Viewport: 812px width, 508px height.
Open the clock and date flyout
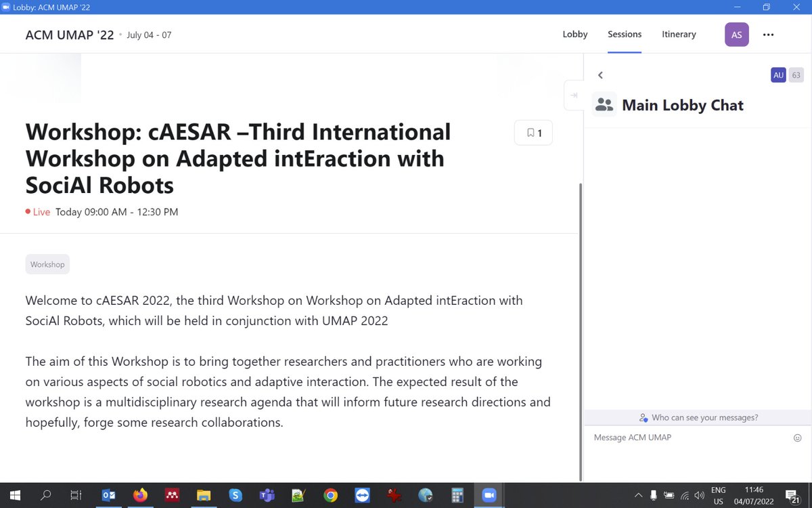[752, 495]
